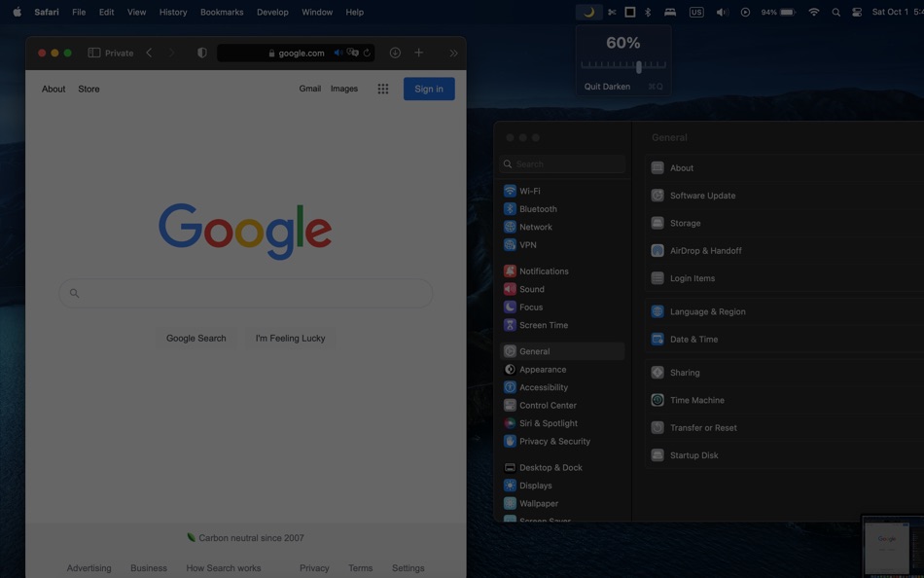Image resolution: width=924 pixels, height=578 pixels.
Task: Select Bluetooth in Settings sidebar
Action: pos(562,209)
